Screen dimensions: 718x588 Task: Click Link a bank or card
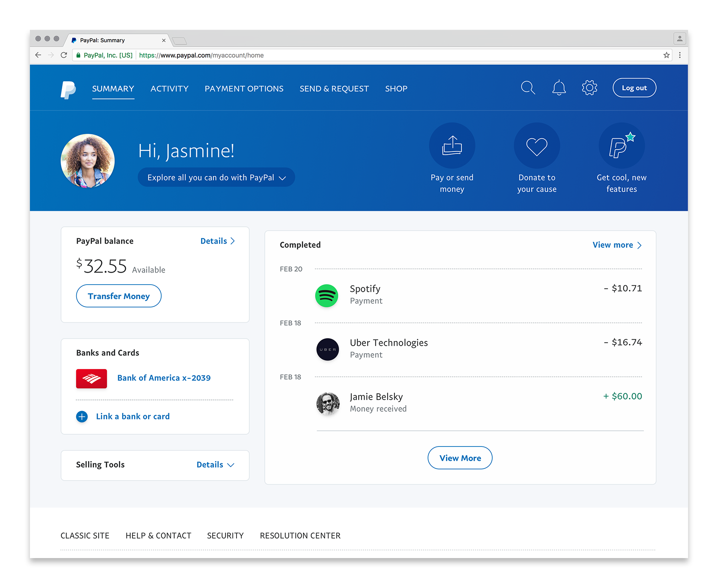(x=133, y=417)
